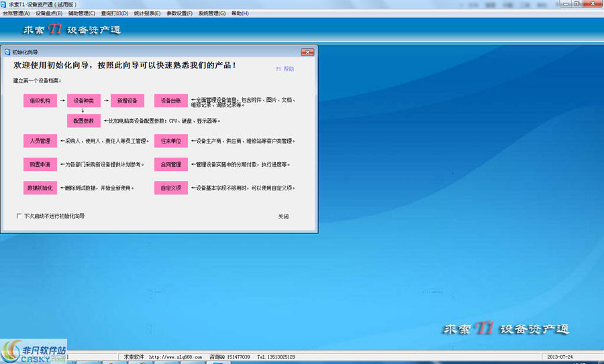
Task: Maximize the main application window
Action: tap(576, 4)
